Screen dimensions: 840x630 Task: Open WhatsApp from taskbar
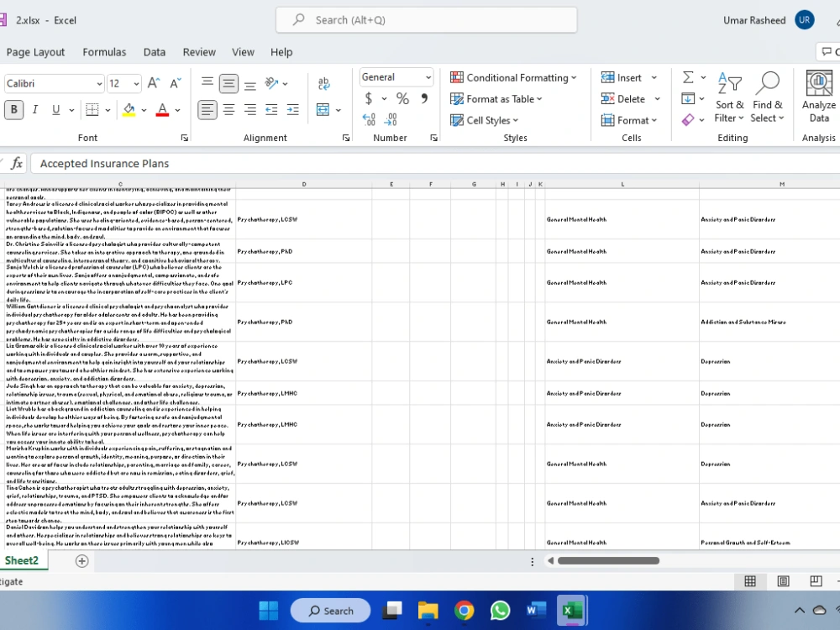(500, 611)
